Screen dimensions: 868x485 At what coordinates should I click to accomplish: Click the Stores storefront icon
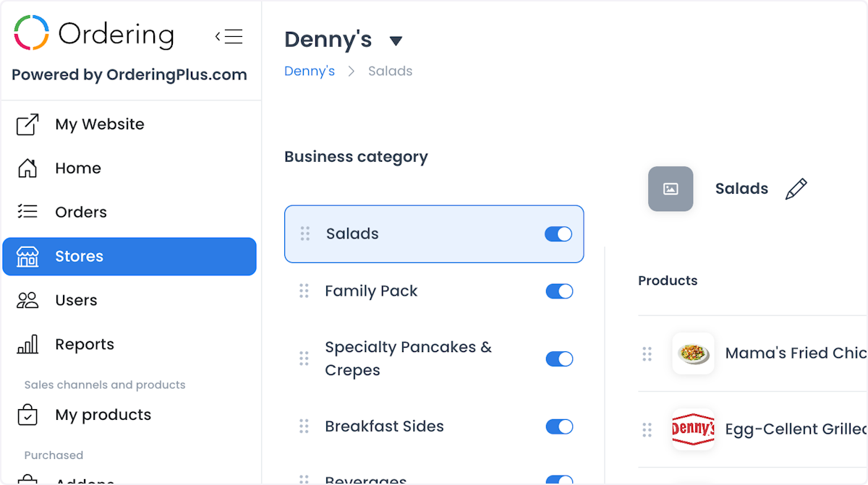pos(27,257)
